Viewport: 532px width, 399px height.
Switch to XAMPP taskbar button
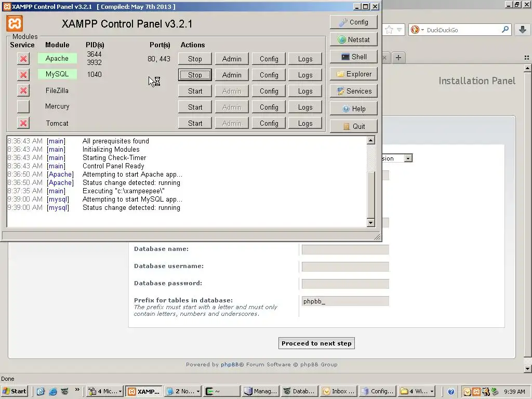pos(144,391)
